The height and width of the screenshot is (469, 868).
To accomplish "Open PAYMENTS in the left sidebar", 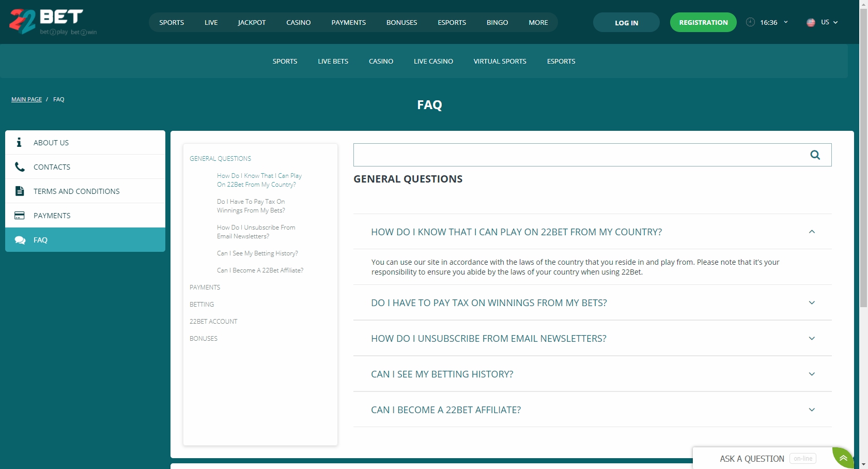I will pos(85,215).
